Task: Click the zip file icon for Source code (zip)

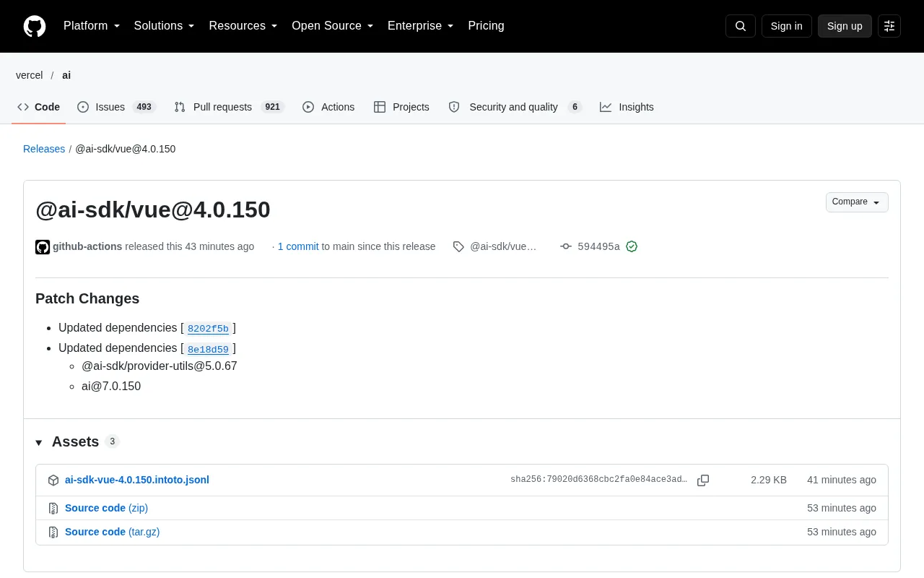Action: coord(53,509)
